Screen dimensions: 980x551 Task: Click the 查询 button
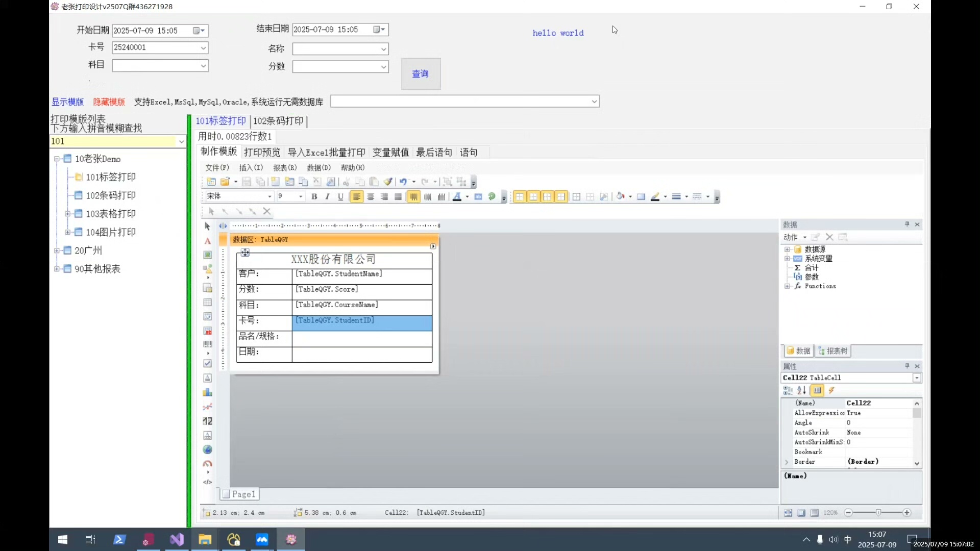421,74
